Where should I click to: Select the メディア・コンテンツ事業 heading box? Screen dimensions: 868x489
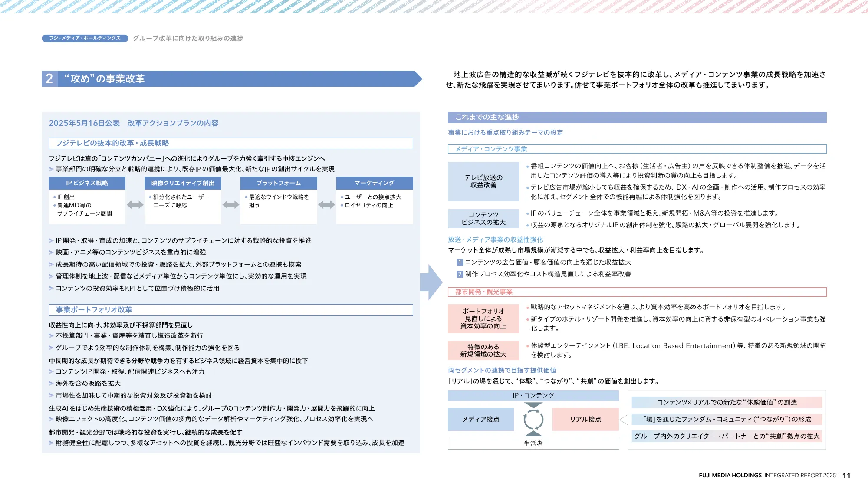point(637,149)
